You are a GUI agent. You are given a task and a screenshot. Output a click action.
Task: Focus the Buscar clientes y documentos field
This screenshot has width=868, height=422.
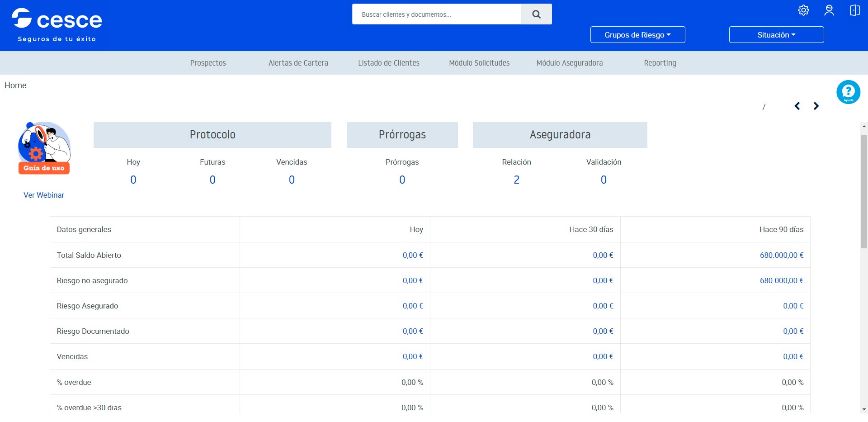point(436,14)
